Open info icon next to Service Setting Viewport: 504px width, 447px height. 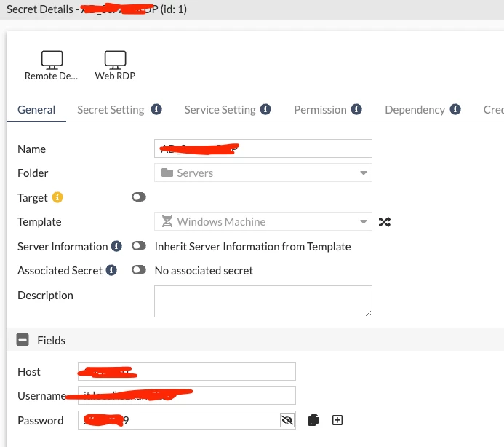[265, 109]
